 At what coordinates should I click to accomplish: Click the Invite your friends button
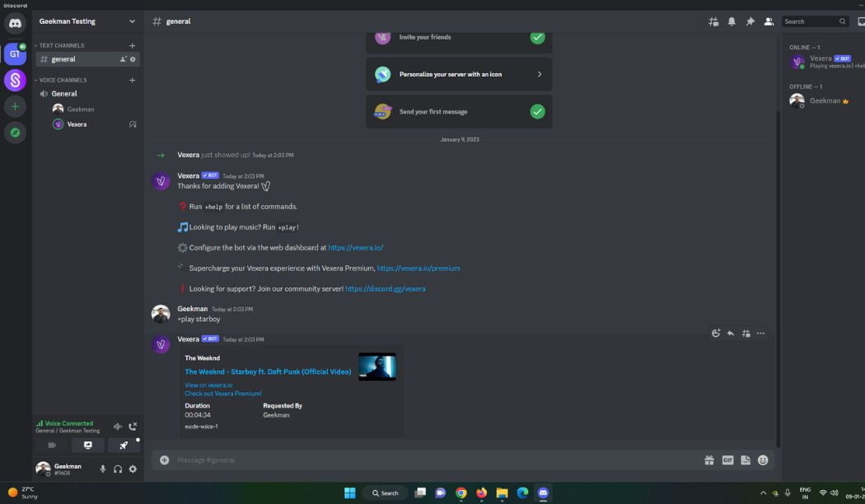457,36
